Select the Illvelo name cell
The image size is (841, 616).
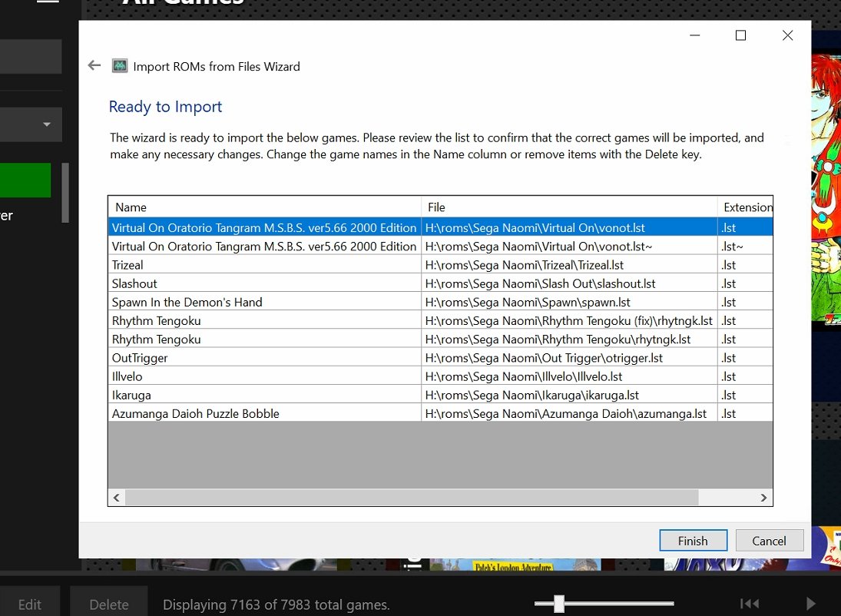click(x=265, y=376)
